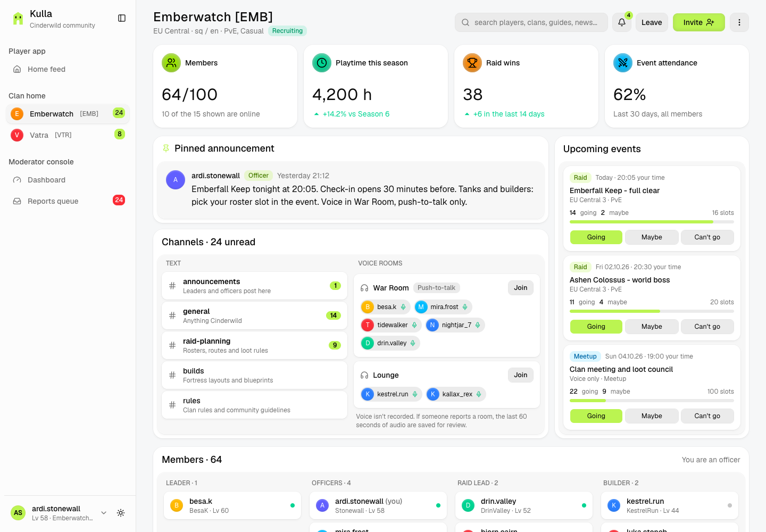Click the Playtime this season clock icon
The height and width of the screenshot is (532, 766).
322,63
